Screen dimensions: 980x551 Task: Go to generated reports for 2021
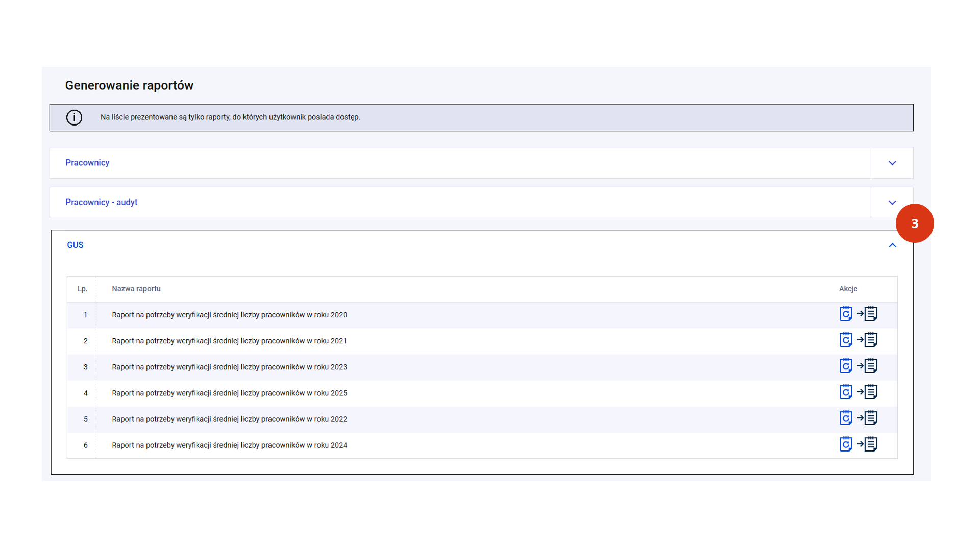tap(868, 340)
